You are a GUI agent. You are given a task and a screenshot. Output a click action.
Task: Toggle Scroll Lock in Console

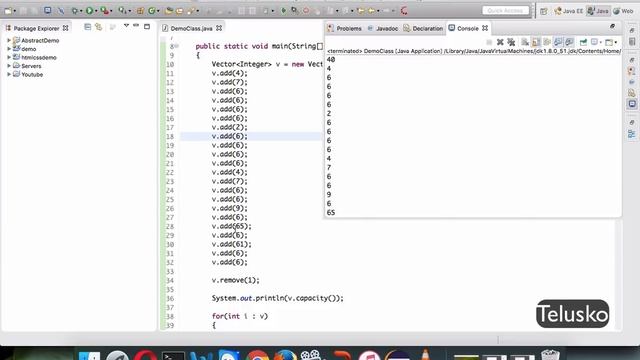click(536, 42)
